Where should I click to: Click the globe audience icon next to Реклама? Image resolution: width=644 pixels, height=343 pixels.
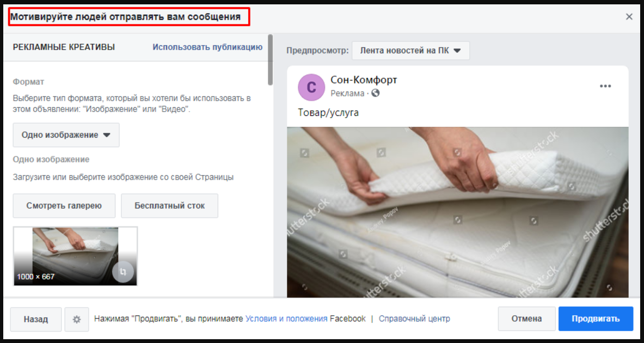tap(375, 93)
